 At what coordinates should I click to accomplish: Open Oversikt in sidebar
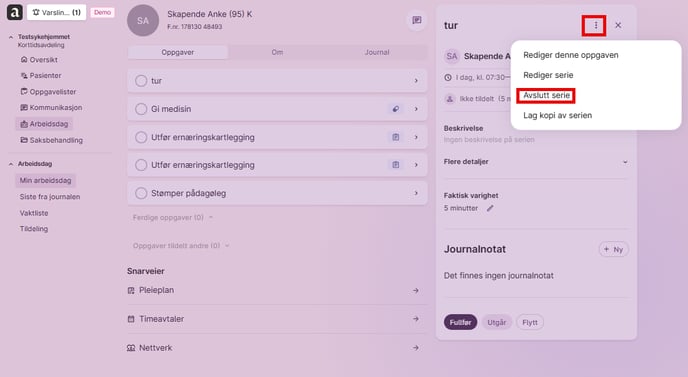39,60
